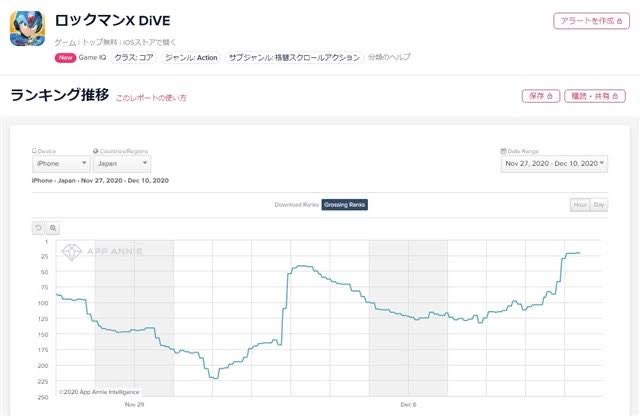Switch chart granularity to Day
The width and height of the screenshot is (640, 416).
pyautogui.click(x=599, y=205)
